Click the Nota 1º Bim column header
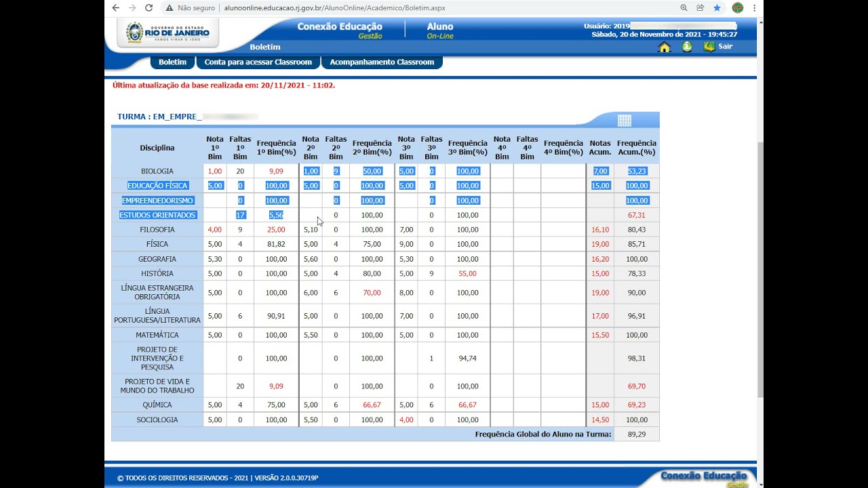The width and height of the screenshot is (868, 488). (x=215, y=148)
